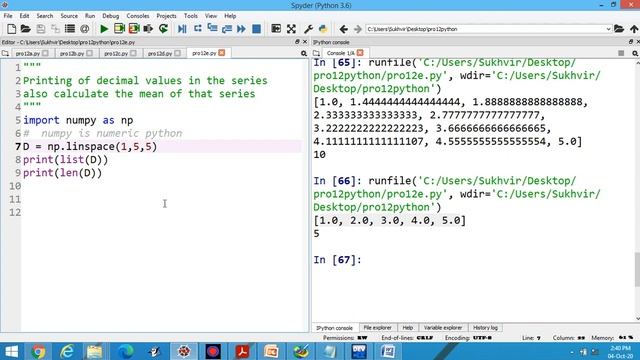Open Preferences with the wrench icon

(x=308, y=29)
